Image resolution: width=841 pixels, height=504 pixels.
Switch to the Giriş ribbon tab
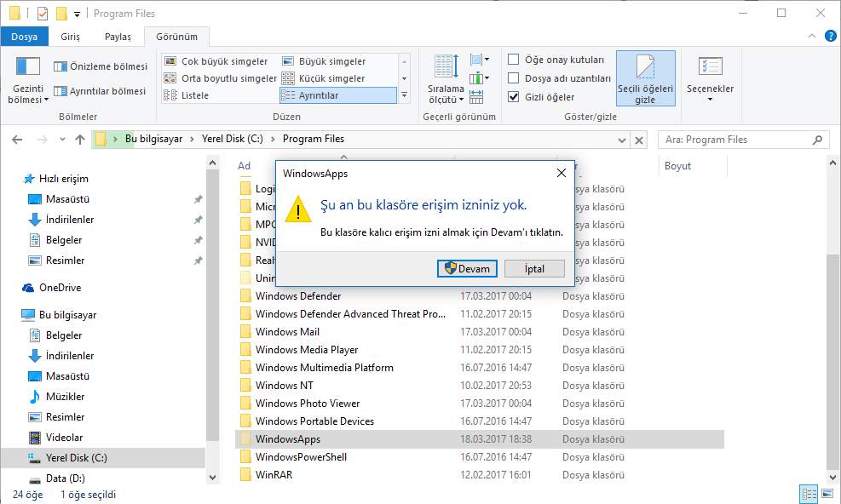(x=70, y=37)
